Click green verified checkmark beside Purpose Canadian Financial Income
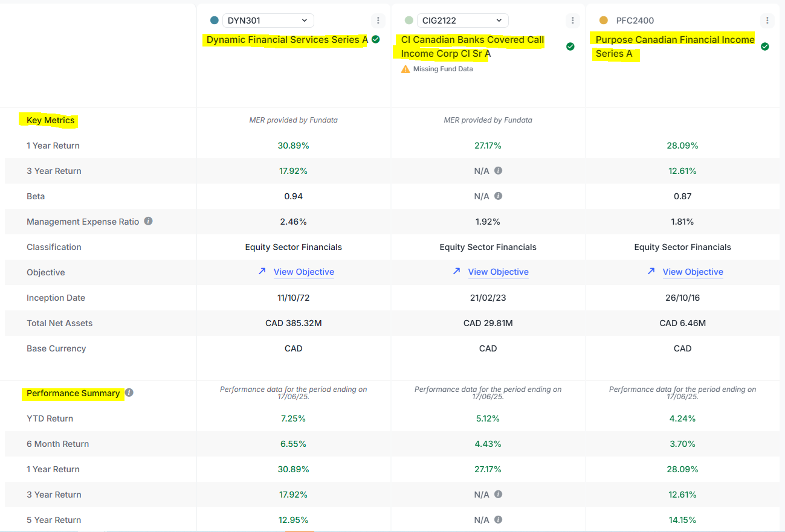785x532 pixels. 765,46
